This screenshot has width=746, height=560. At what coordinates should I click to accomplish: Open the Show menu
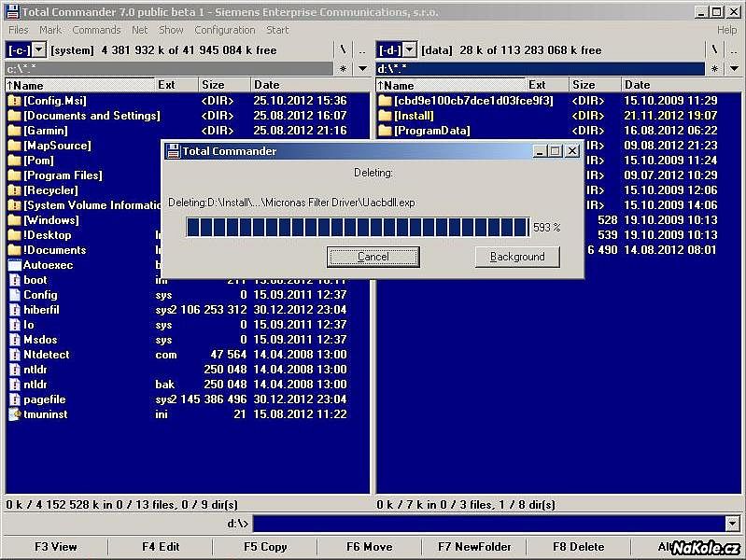click(171, 30)
